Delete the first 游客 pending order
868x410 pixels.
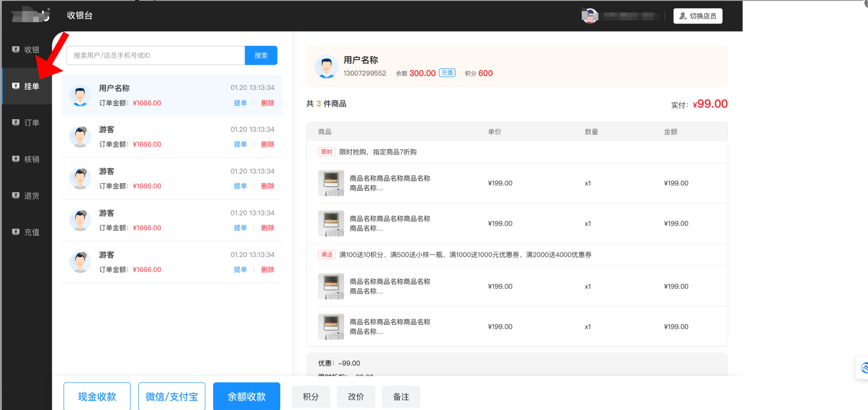tap(267, 144)
